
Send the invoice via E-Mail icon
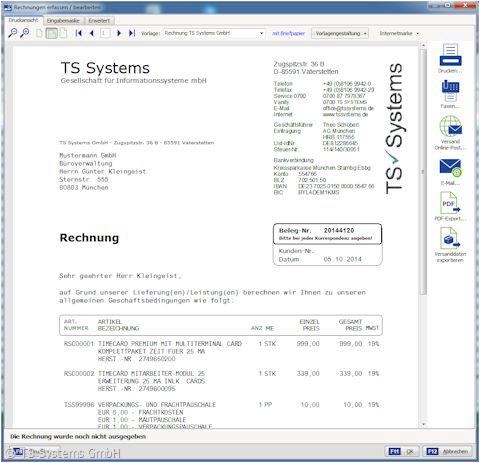pyautogui.click(x=450, y=168)
